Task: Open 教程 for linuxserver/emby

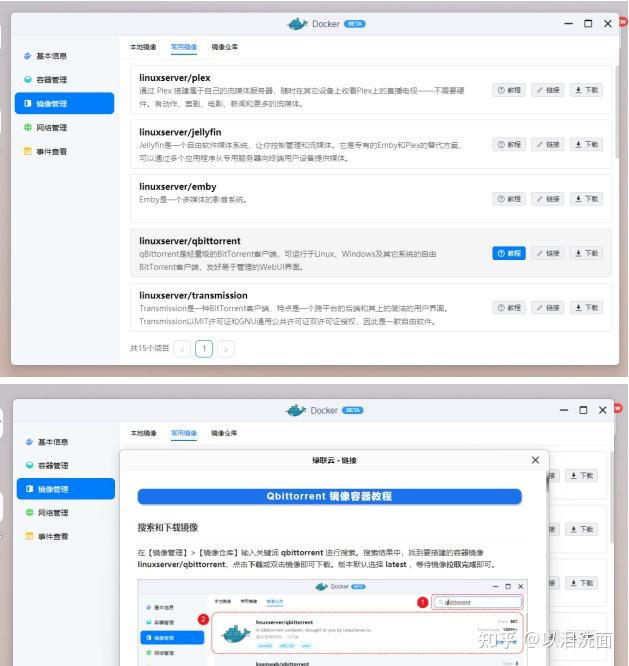Action: pyautogui.click(x=509, y=199)
